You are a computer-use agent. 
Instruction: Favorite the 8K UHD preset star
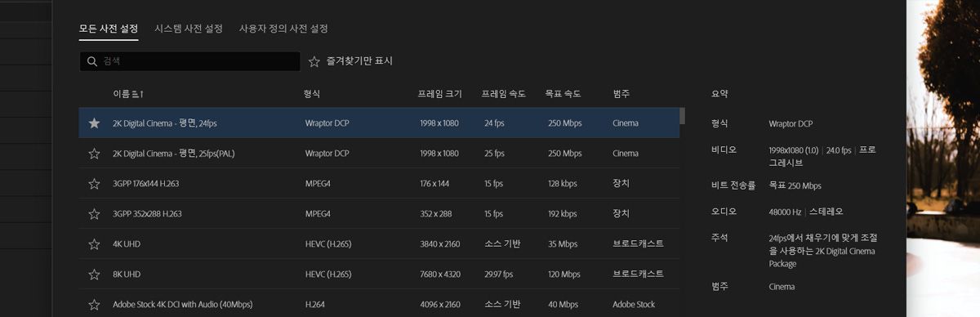(94, 275)
